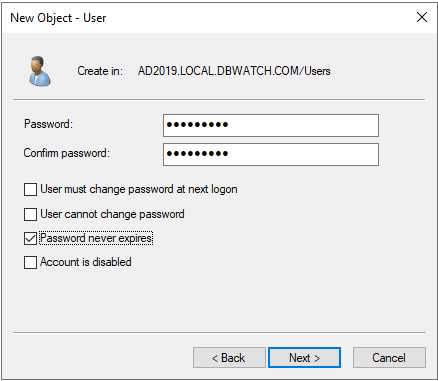The height and width of the screenshot is (381, 438).
Task: Click 'User must change password at next logon' text
Action: point(139,189)
